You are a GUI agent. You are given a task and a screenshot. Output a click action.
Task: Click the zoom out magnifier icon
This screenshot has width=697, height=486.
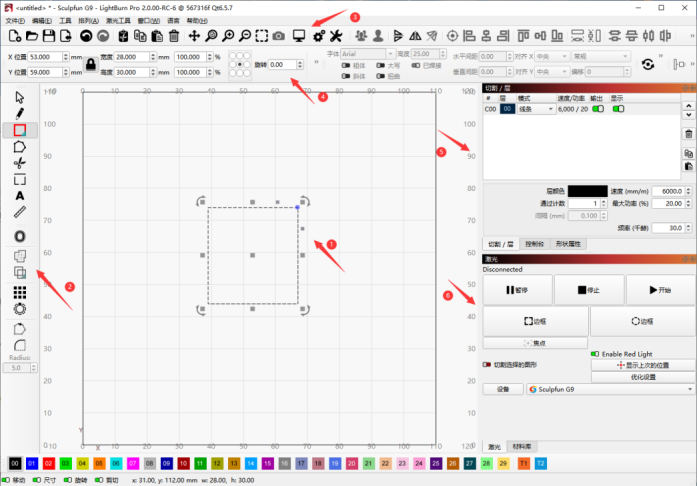(x=245, y=36)
